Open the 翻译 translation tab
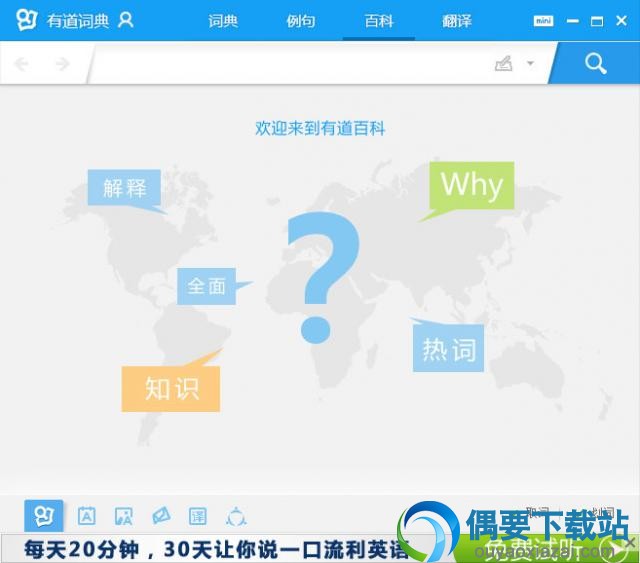 (x=457, y=21)
